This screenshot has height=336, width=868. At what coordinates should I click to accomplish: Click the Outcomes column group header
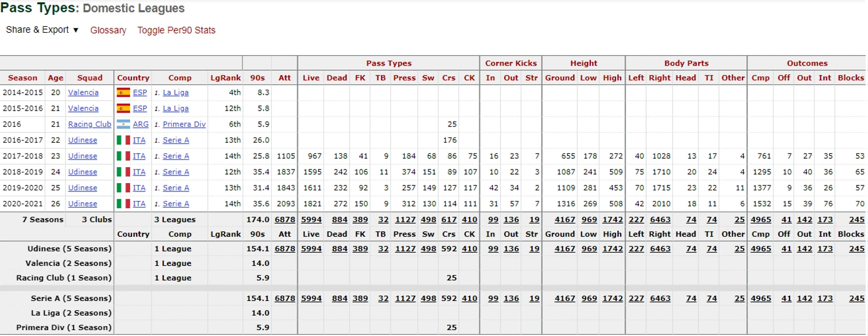pyautogui.click(x=807, y=63)
